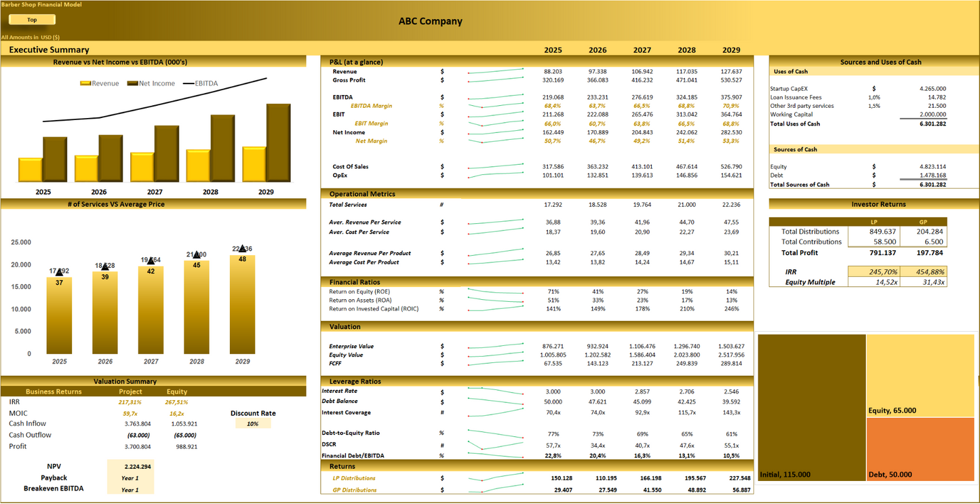Click the EBITDA row sparkline
The height and width of the screenshot is (504, 980).
point(496,97)
